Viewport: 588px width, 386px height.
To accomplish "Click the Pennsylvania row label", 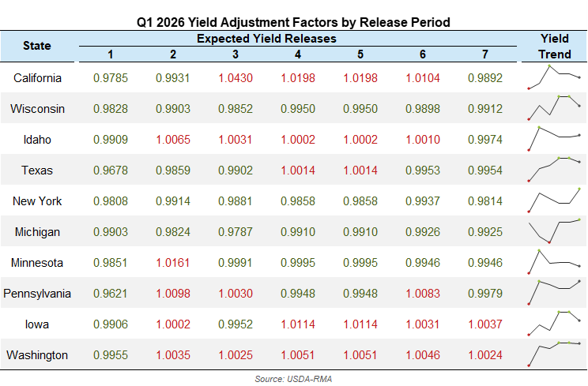I will click(37, 294).
